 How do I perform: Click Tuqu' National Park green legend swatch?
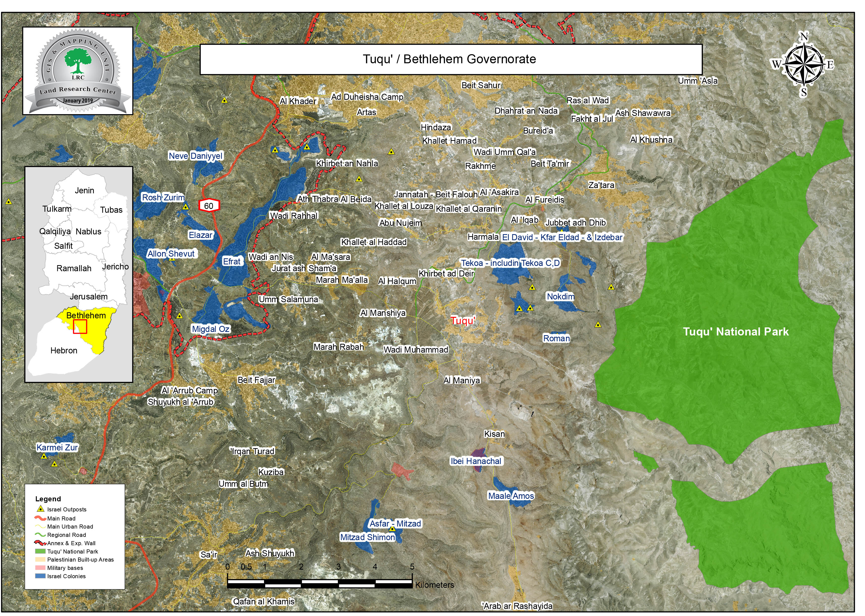click(40, 551)
